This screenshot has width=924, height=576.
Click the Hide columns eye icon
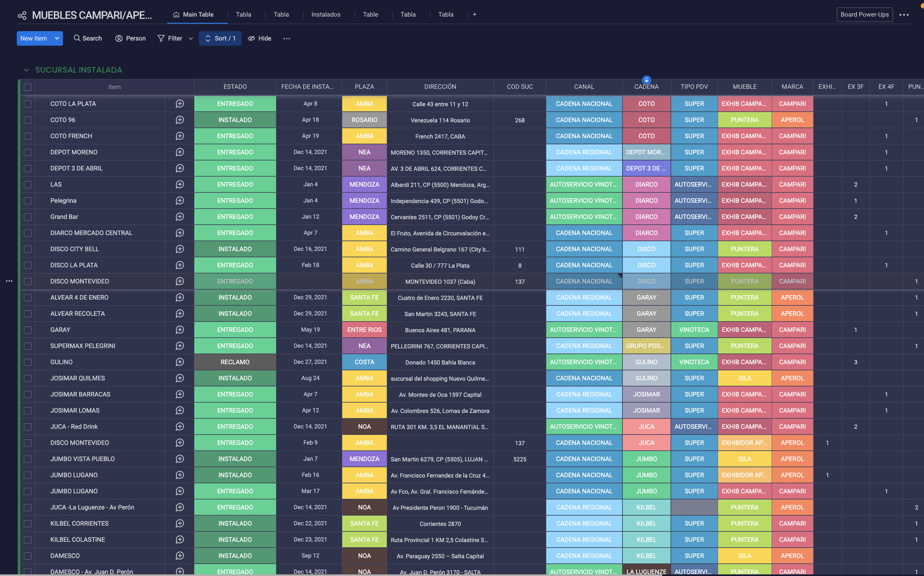(252, 38)
